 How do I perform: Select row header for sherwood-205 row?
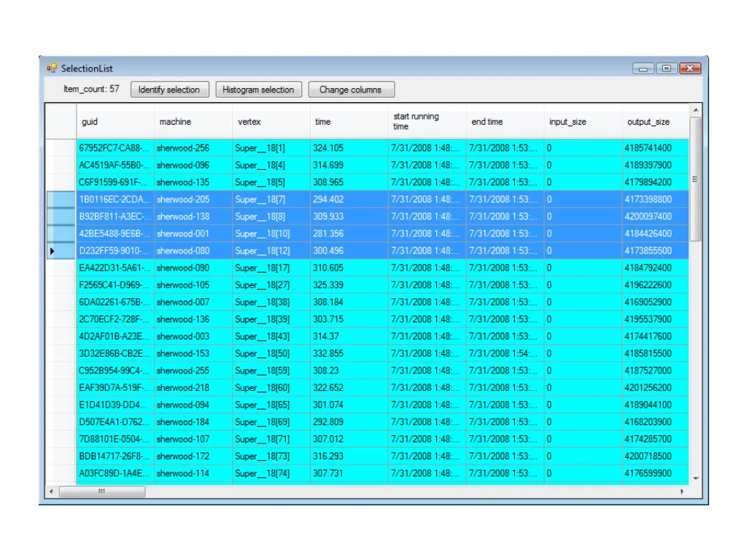61,200
